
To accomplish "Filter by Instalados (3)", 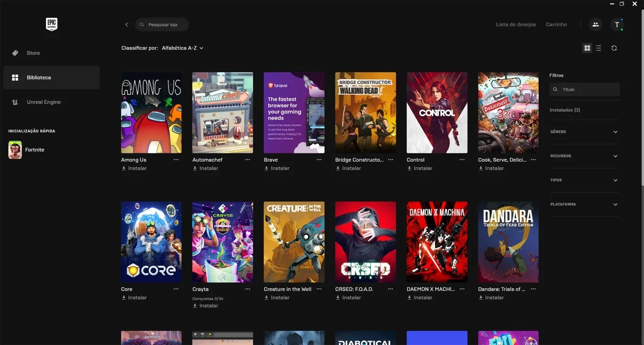I will point(565,110).
